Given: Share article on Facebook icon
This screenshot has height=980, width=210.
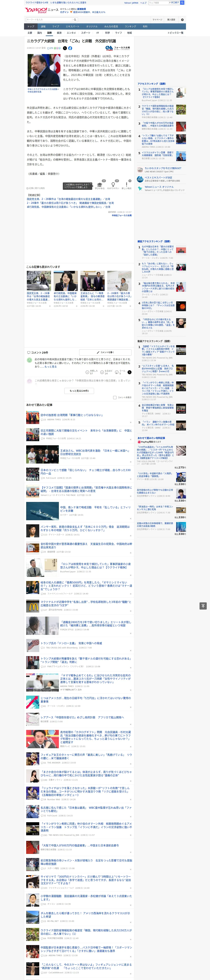Looking at the screenshot, I should [70, 48].
